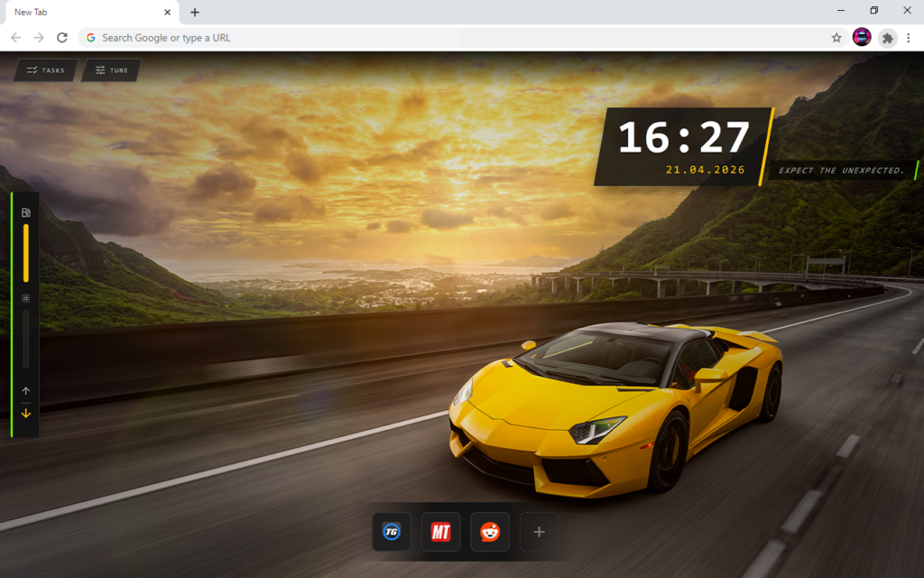Viewport: 924px width, 578px height.
Task: Open the Chrome three-dot menu
Action: pos(909,38)
